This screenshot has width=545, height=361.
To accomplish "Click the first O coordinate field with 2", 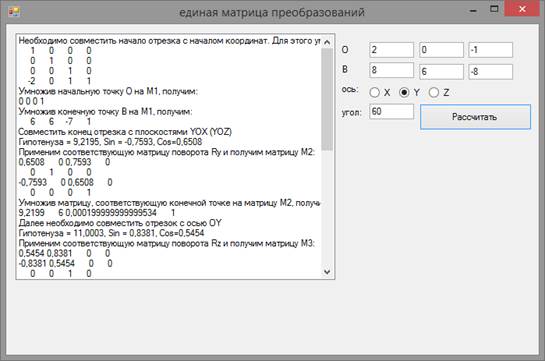I will pyautogui.click(x=391, y=50).
